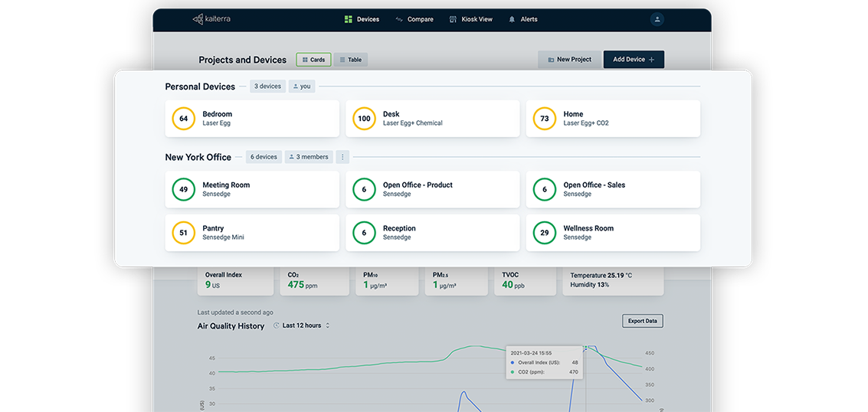The height and width of the screenshot is (412, 868).
Task: Click the Alerts bell icon
Action: pyautogui.click(x=512, y=19)
